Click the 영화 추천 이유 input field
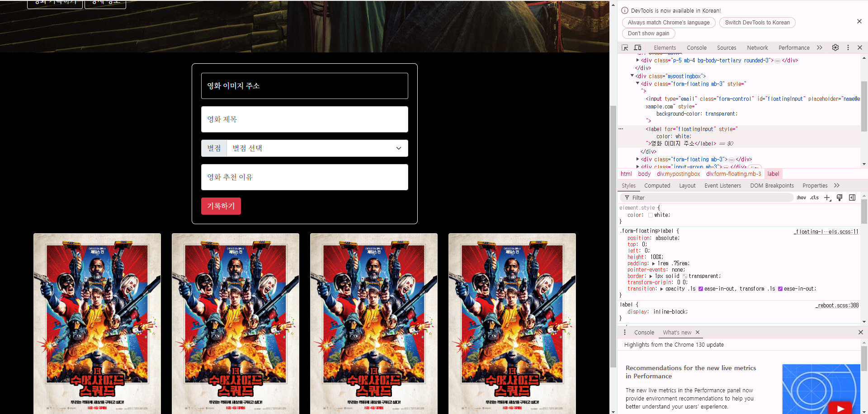Viewport: 868px width, 414px height. tap(305, 177)
